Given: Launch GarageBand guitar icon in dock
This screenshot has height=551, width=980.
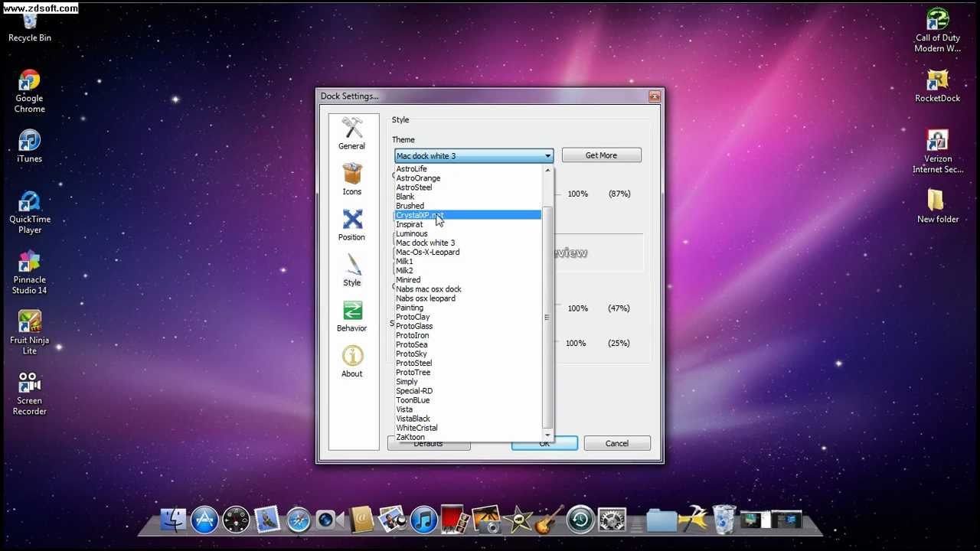Looking at the screenshot, I should tap(548, 520).
